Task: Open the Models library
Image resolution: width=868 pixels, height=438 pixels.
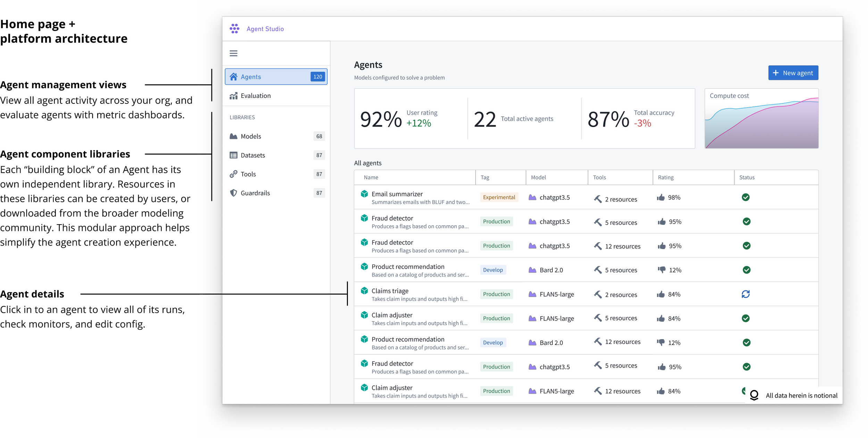Action: click(x=251, y=136)
